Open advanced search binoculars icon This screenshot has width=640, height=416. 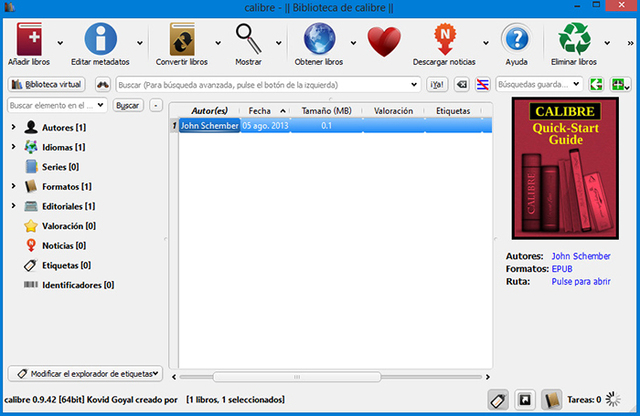tap(103, 85)
